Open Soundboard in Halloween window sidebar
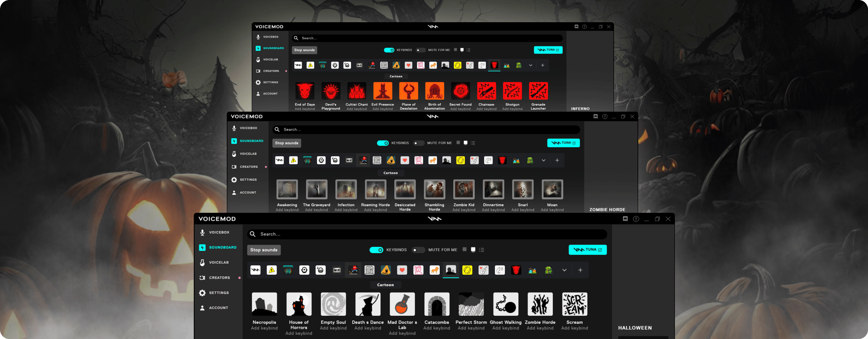 218,248
